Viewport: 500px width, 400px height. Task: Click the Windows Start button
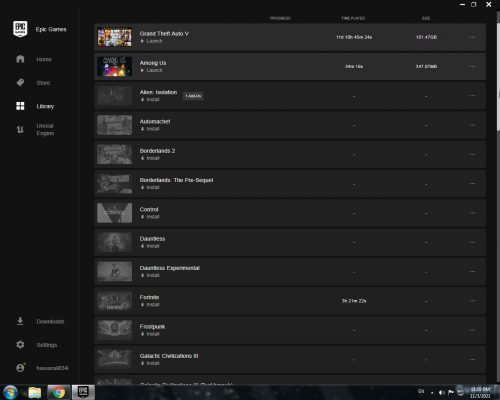[x=11, y=392]
